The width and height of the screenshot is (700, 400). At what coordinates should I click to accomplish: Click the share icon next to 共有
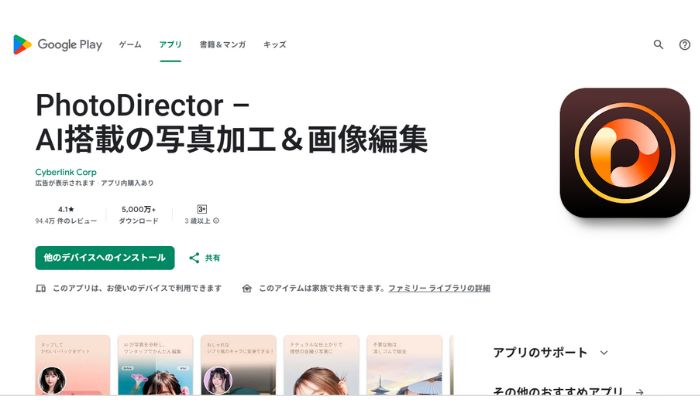[x=194, y=258]
